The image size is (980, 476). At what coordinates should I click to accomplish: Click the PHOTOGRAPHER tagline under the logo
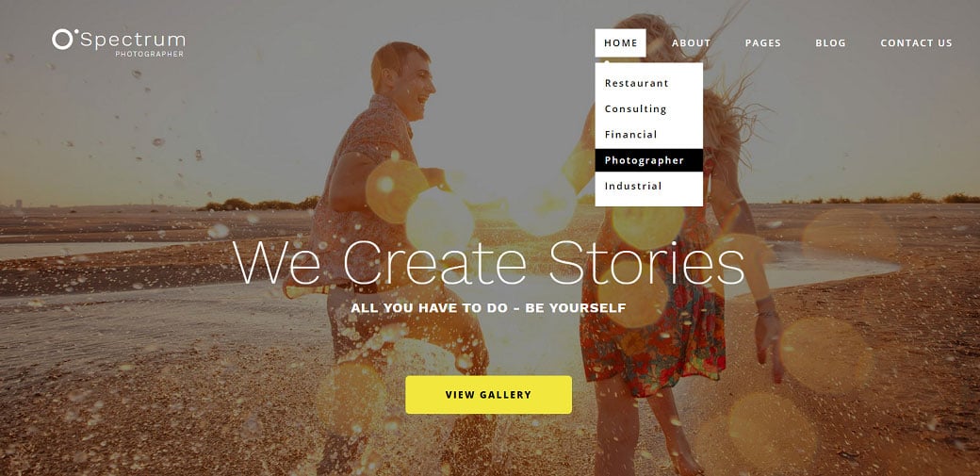point(150,55)
